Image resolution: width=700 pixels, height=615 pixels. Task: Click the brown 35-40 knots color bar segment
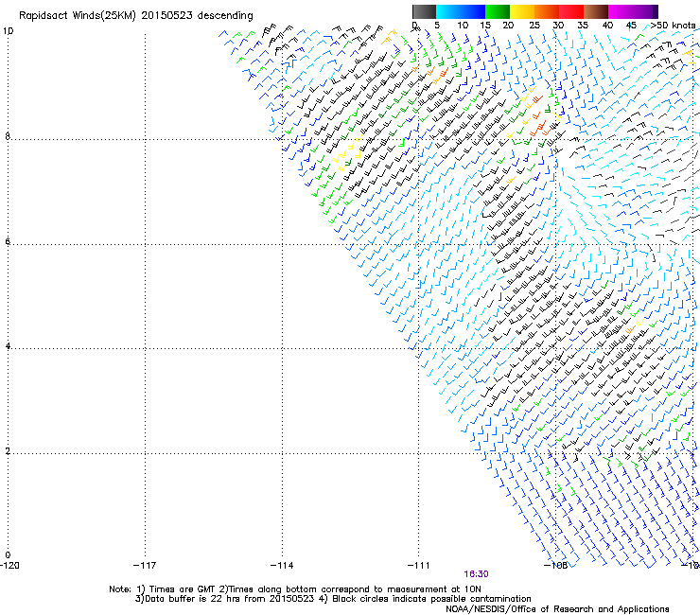(596, 11)
